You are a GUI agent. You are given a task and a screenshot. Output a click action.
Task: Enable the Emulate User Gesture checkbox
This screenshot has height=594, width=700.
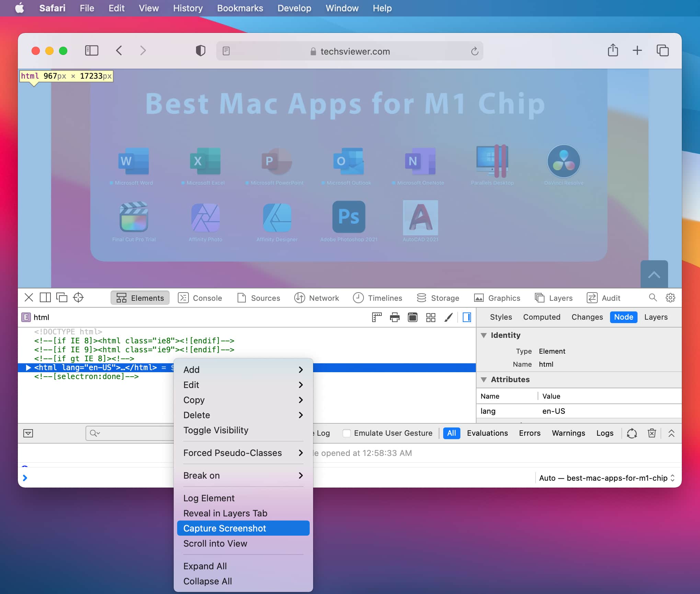347,433
